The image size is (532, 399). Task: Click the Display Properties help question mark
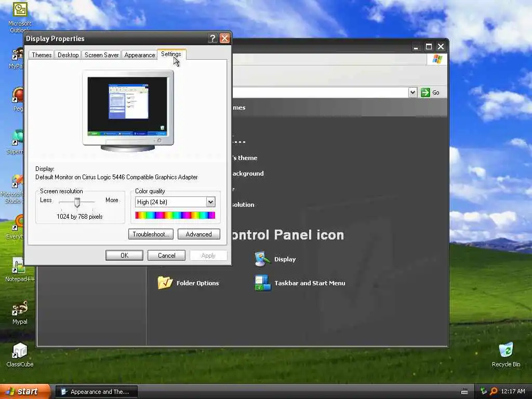(212, 38)
